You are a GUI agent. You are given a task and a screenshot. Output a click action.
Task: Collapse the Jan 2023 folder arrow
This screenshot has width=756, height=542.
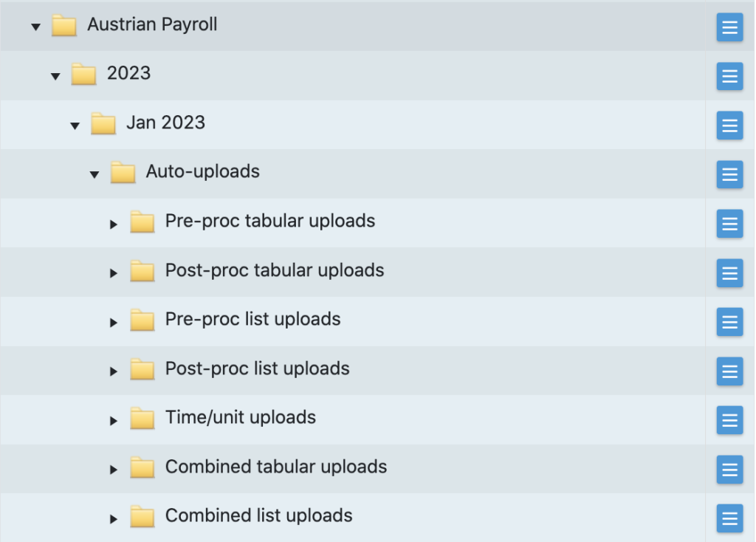coord(75,126)
